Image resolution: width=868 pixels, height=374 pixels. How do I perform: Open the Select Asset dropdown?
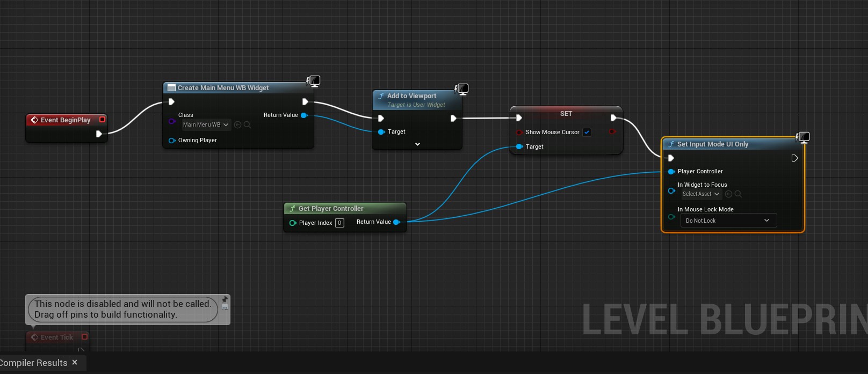tap(701, 194)
